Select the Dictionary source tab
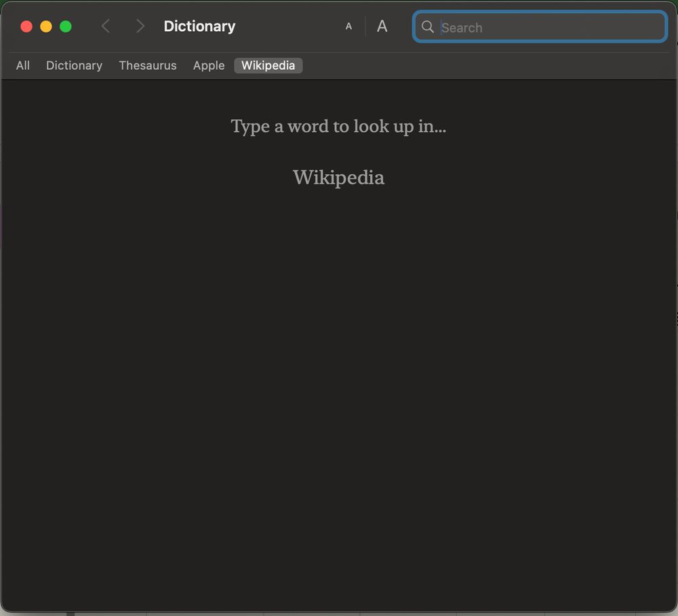Image resolution: width=678 pixels, height=616 pixels. [74, 66]
